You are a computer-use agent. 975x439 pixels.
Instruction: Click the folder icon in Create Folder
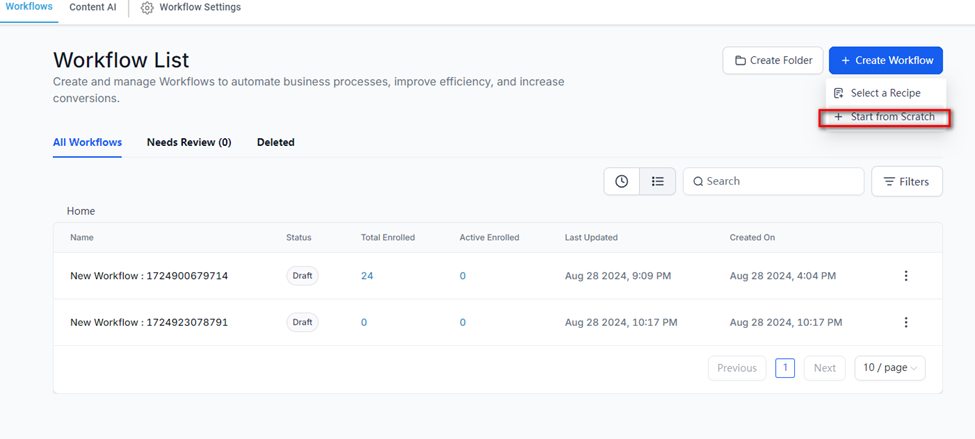coord(740,61)
